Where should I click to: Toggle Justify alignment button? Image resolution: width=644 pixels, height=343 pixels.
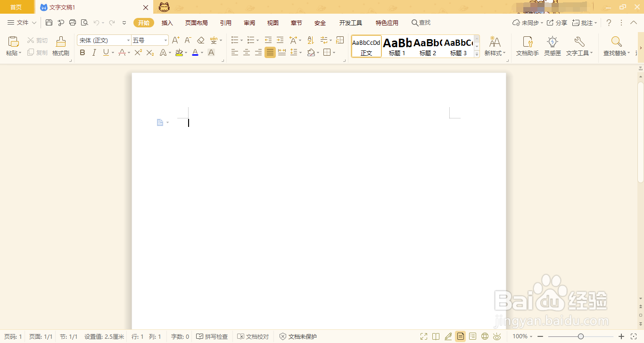coord(270,53)
